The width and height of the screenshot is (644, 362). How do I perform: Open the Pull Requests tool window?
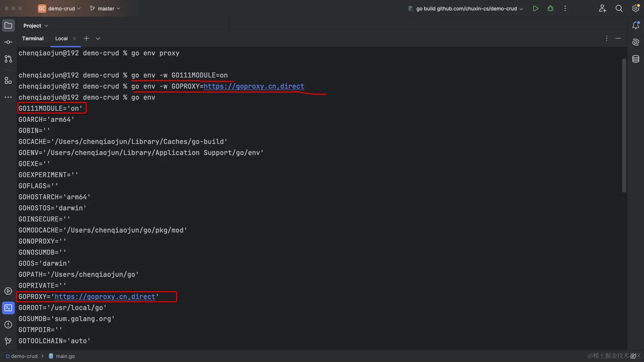[8, 59]
